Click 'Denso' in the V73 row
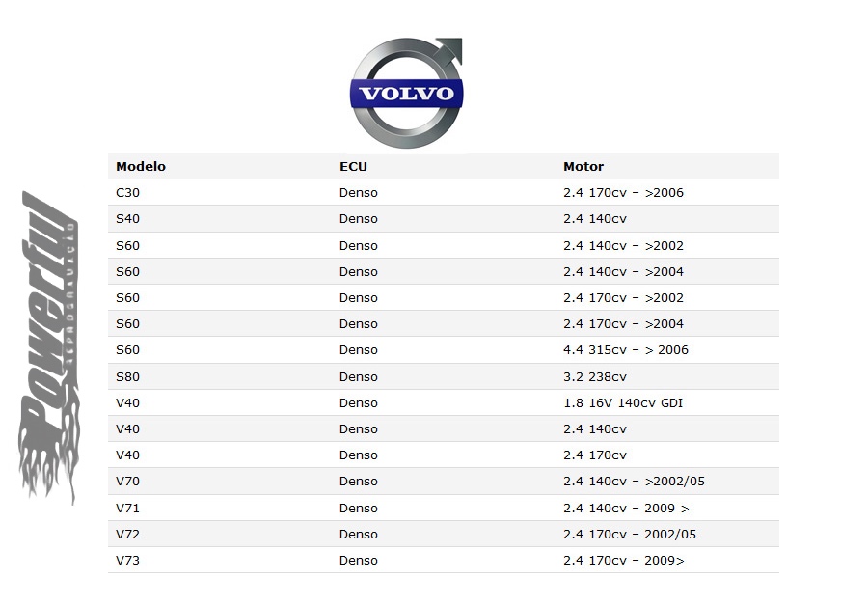 click(359, 561)
